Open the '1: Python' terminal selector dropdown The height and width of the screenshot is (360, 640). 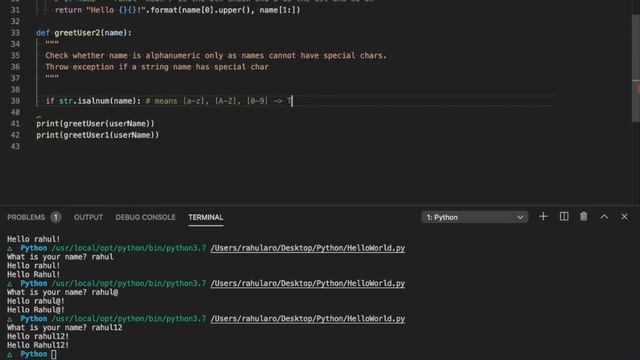coord(475,217)
